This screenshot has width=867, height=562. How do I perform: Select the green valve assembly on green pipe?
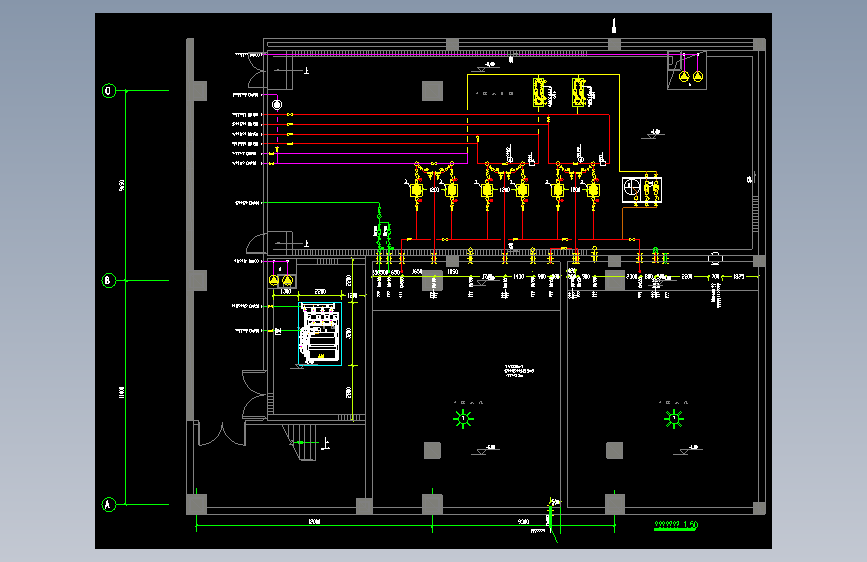(x=383, y=231)
